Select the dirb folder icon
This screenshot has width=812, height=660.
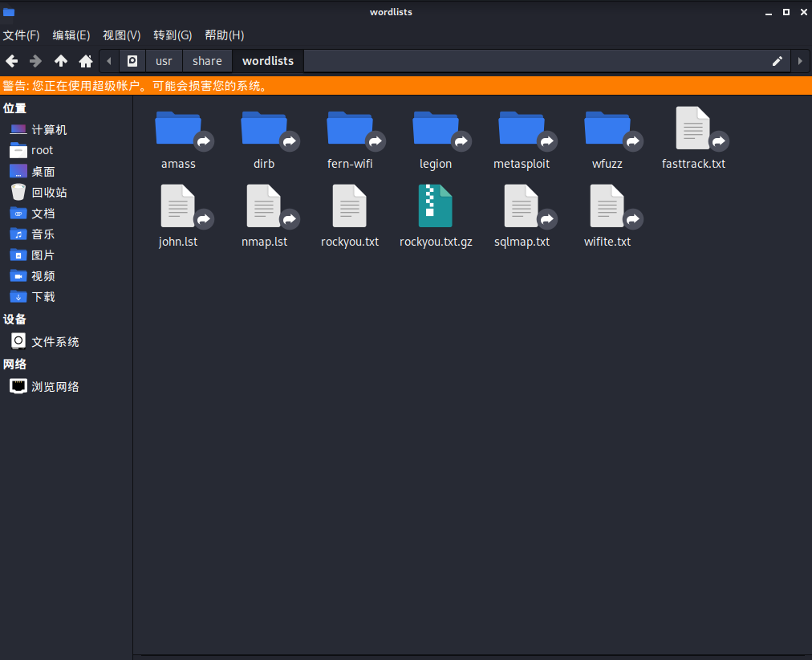[x=264, y=128]
